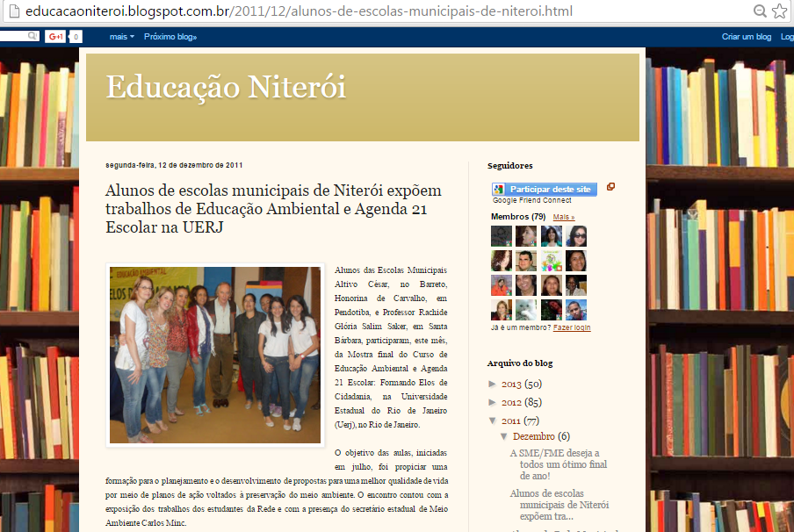This screenshot has width=794, height=532.
Task: Open 'A SME/FME deseja a todos' post link
Action: (559, 464)
